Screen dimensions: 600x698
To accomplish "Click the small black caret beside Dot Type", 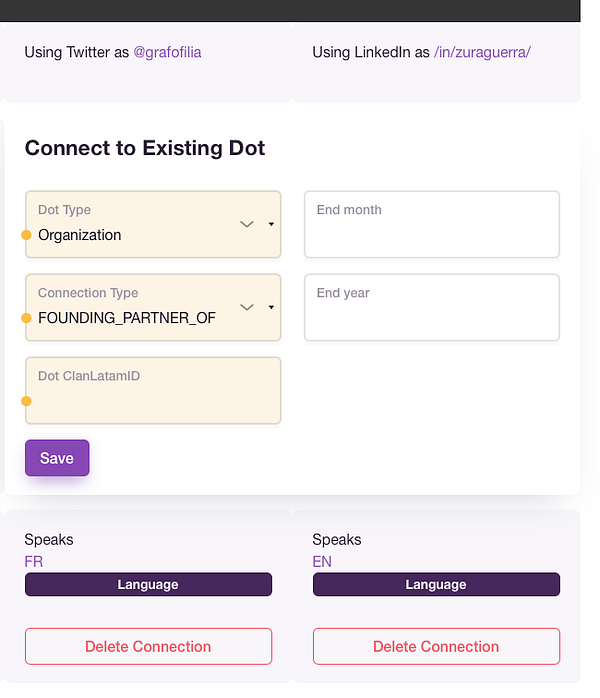I will point(271,224).
